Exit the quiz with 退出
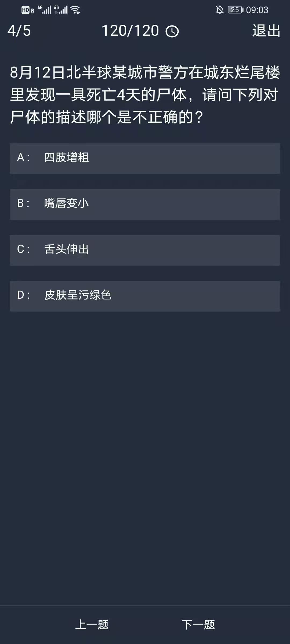The image size is (290, 644). [266, 31]
